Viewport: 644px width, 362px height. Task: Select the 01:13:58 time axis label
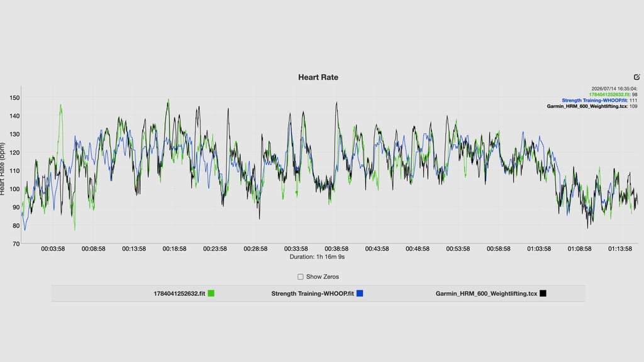coord(619,249)
